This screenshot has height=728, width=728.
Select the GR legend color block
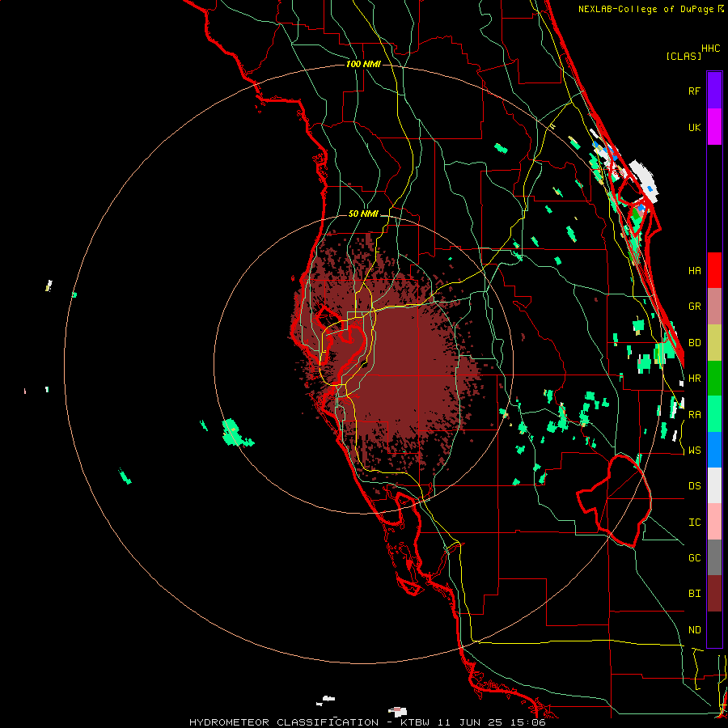pos(714,307)
